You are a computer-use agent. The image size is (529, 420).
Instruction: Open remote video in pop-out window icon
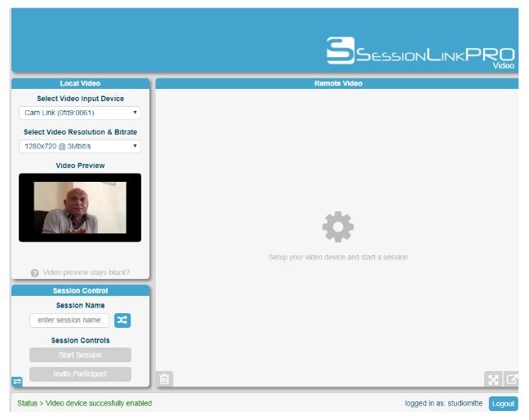coord(512,379)
